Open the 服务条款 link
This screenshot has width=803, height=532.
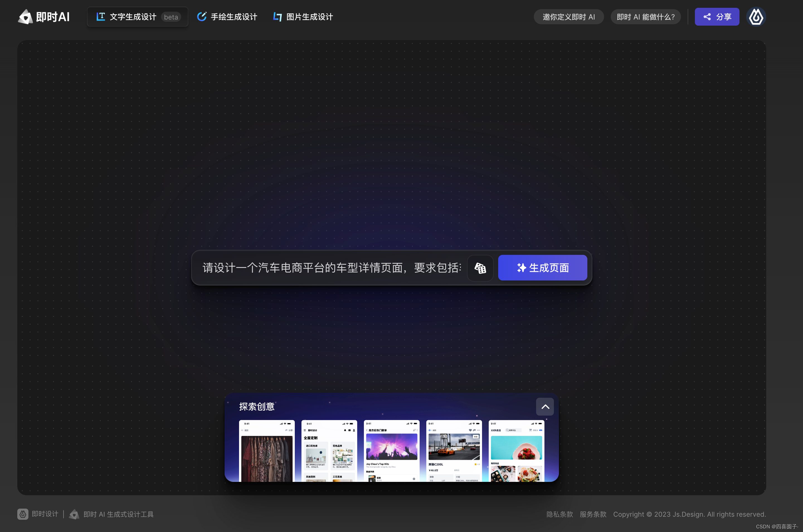click(x=593, y=514)
